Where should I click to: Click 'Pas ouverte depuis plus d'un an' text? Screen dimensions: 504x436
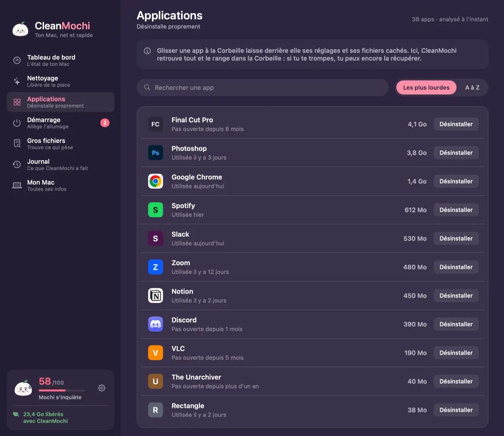(215, 386)
